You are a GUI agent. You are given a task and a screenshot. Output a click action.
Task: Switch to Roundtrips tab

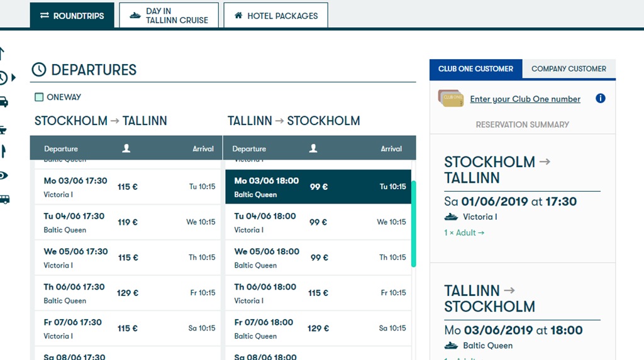72,16
